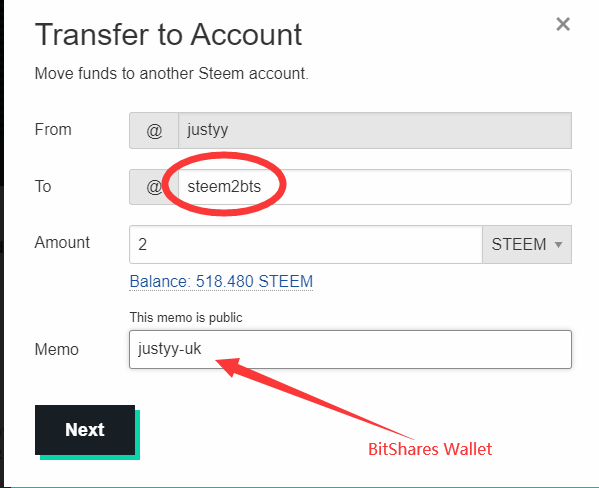Click the To label
Viewport: 599px width, 488px height.
[43, 186]
